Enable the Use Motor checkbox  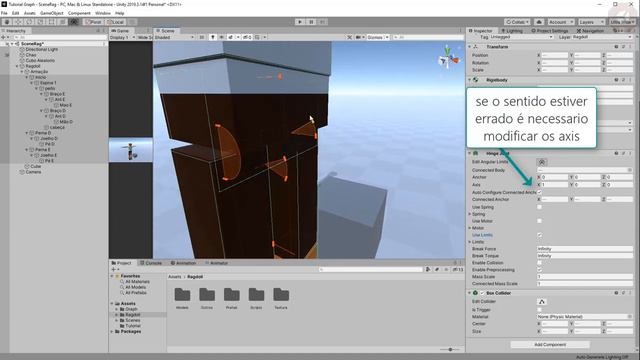(x=539, y=221)
